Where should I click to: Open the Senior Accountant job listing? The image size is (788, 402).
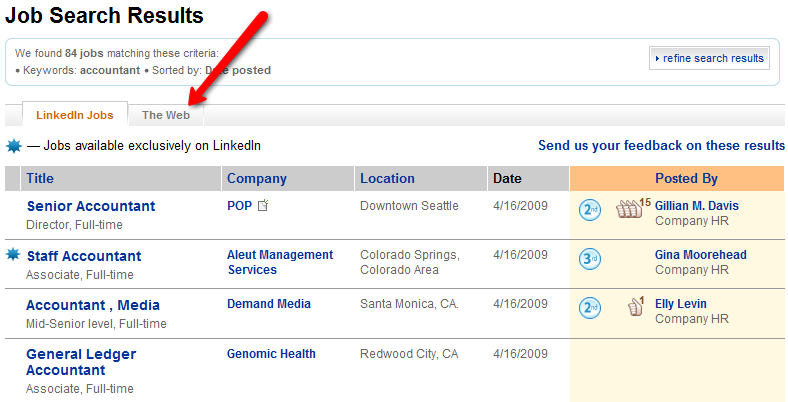tap(91, 206)
